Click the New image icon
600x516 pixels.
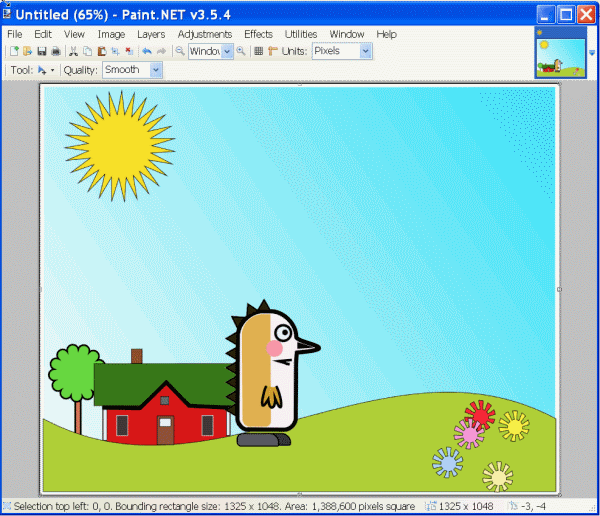(x=14, y=51)
